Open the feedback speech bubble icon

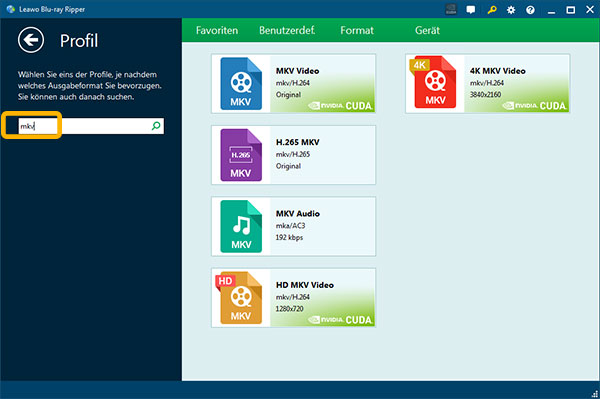coord(471,10)
